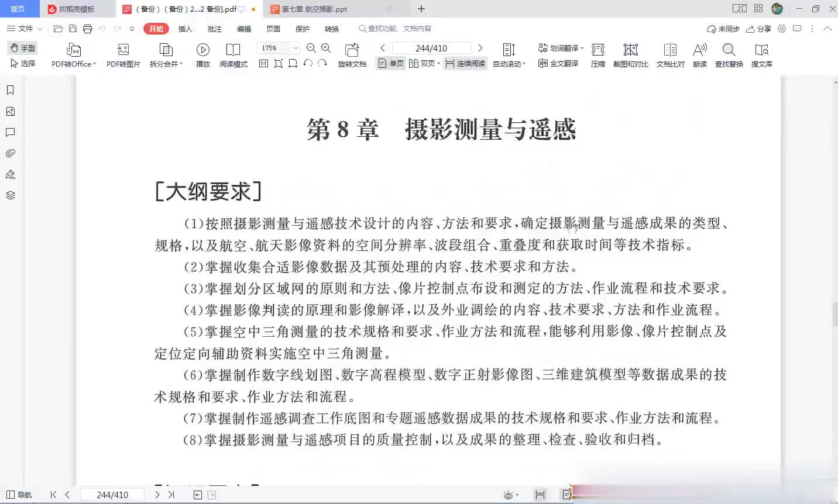Activate the 手型 hand tool
This screenshot has height=504, width=838.
click(x=23, y=48)
